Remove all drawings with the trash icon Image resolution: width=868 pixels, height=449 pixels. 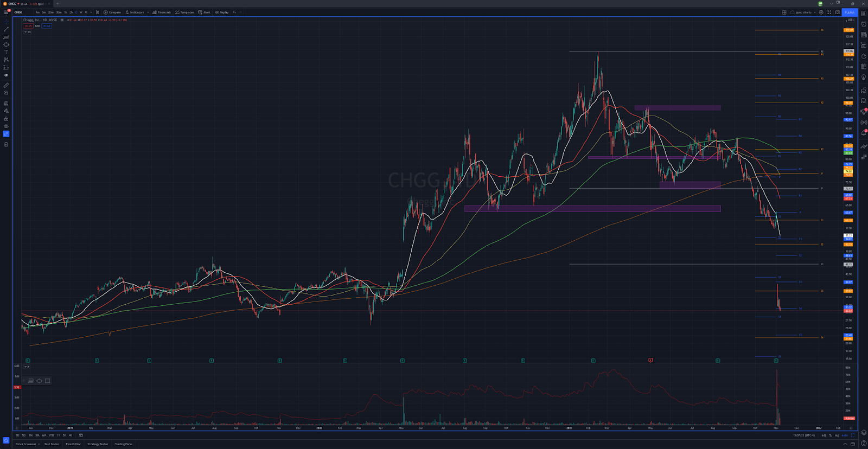[x=6, y=144]
